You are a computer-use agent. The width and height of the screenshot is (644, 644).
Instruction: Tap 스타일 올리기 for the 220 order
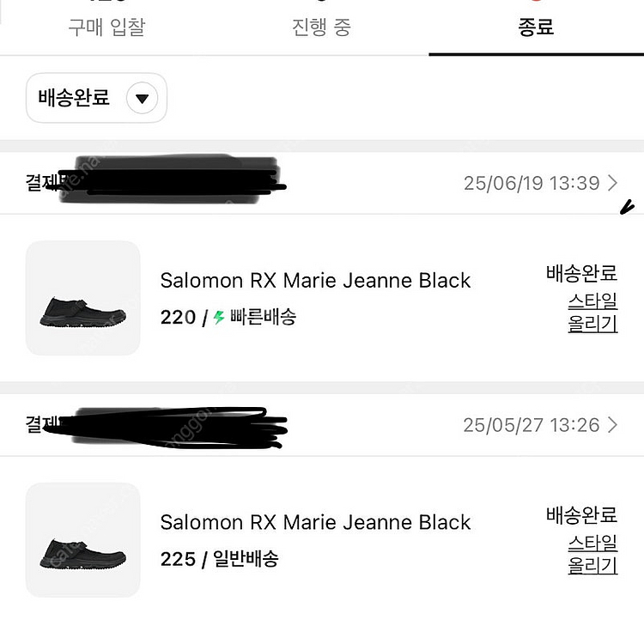coord(592,313)
